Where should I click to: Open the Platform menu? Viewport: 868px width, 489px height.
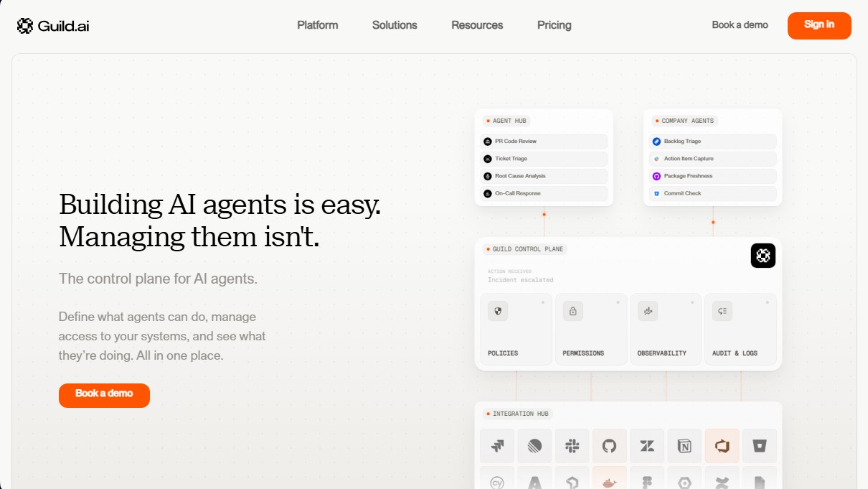pyautogui.click(x=318, y=25)
